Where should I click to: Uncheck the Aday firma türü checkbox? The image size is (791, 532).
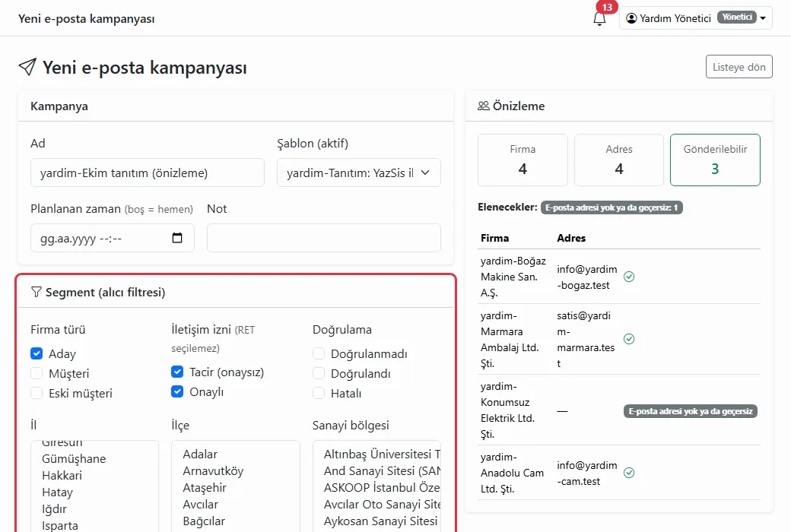[37, 353]
